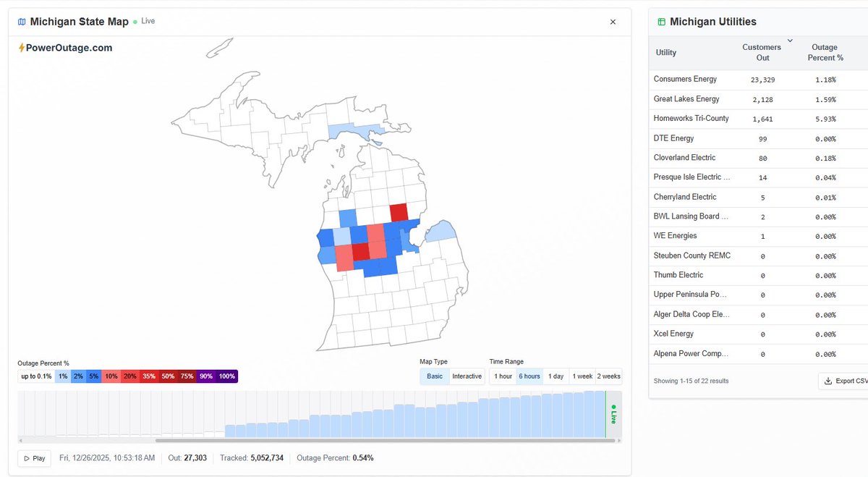Click the Play triangle icon in the bottom bar

coord(26,457)
